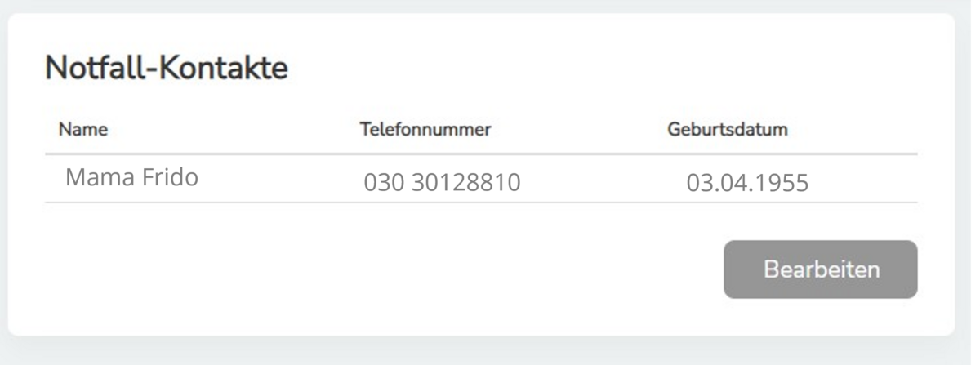Image resolution: width=980 pixels, height=365 pixels.
Task: Click the divider line beneath the Mama Frido row
Action: click(x=480, y=203)
